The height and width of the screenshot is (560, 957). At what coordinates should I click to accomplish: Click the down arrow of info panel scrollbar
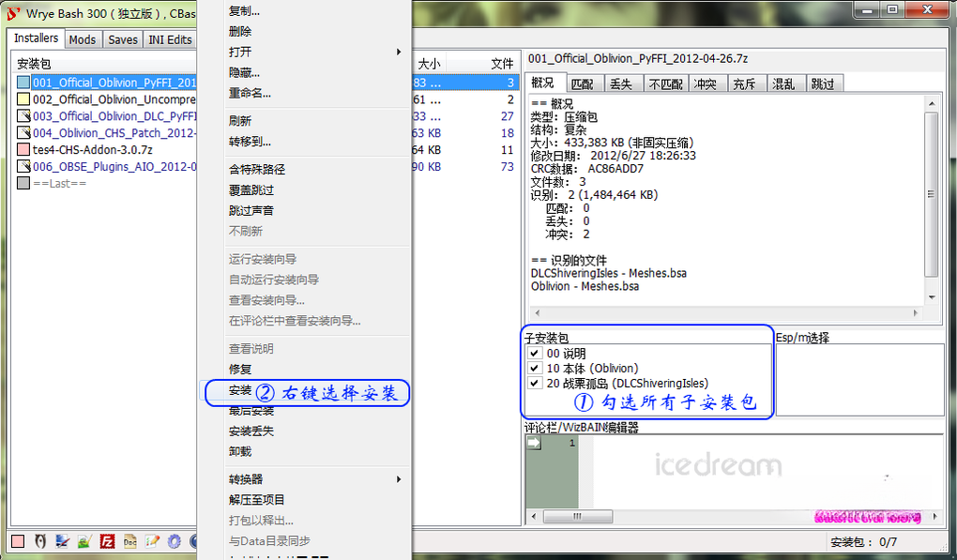coord(932,297)
